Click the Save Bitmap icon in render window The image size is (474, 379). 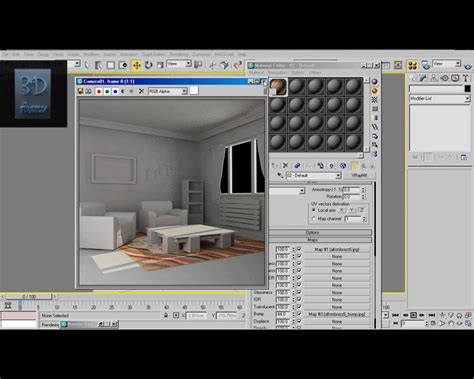tap(80, 91)
